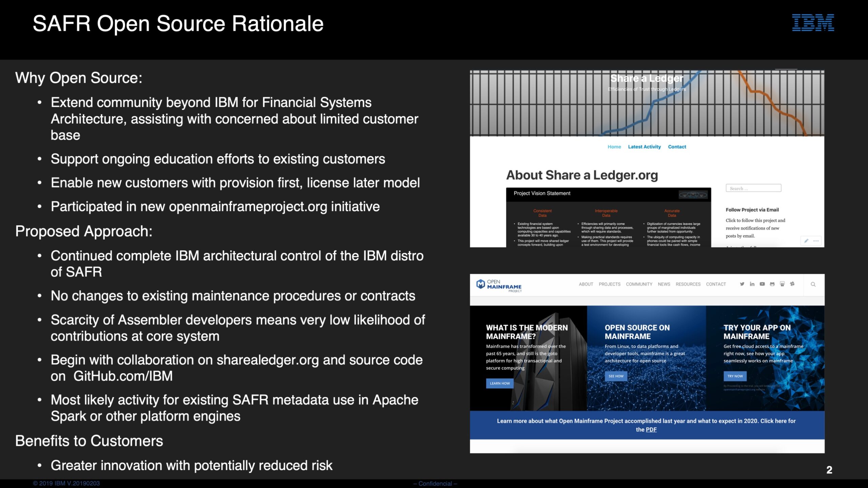Click the Accurate Data column heading

672,213
